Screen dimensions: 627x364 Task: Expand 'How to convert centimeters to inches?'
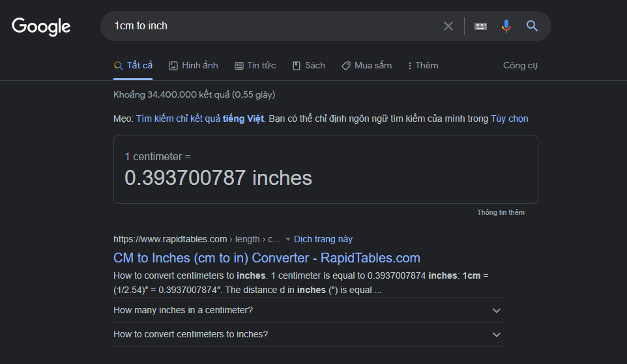pyautogui.click(x=308, y=334)
